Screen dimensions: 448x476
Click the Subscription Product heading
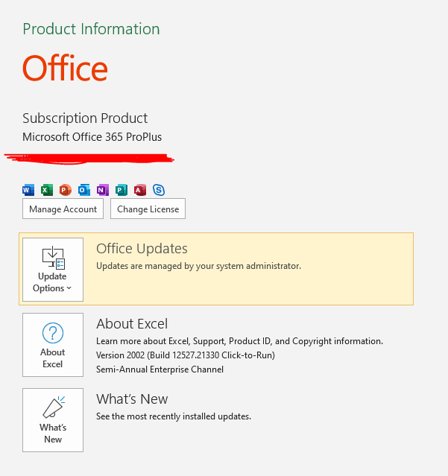(85, 118)
